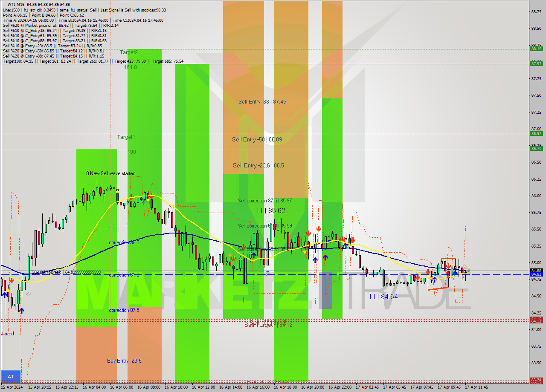Click the Target2 label
The height and width of the screenshot is (392, 546).
pos(129,52)
